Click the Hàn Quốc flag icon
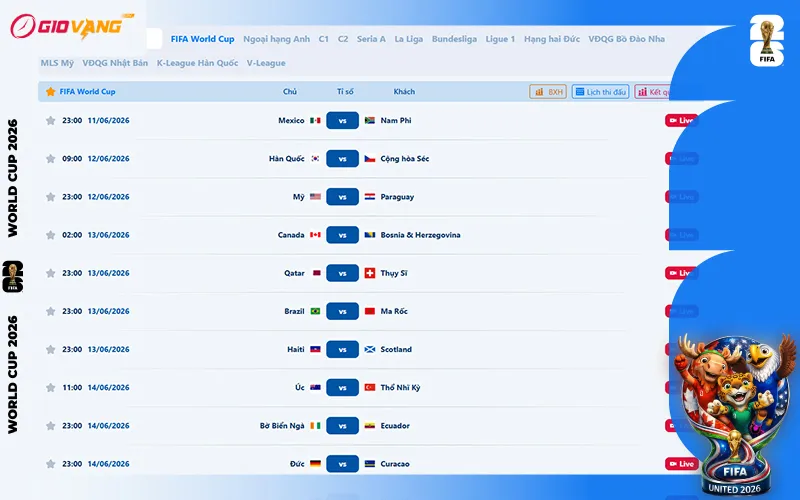Viewport: 800px width, 500px height. coord(315,159)
